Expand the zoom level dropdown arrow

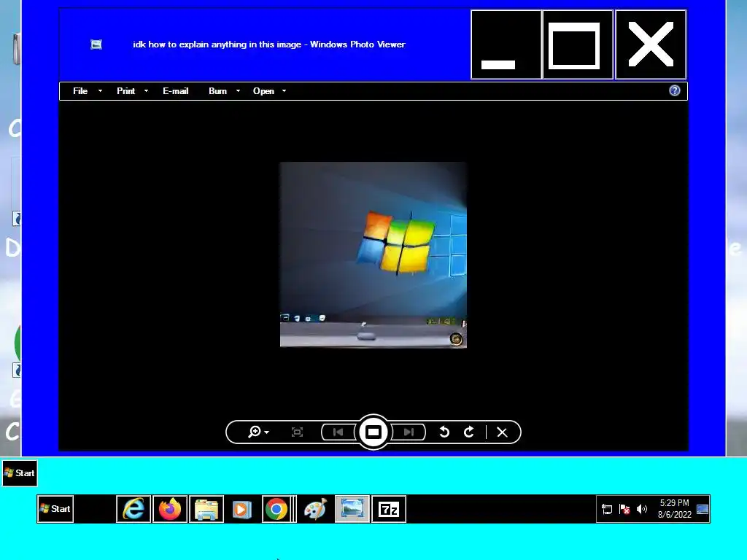coord(267,432)
